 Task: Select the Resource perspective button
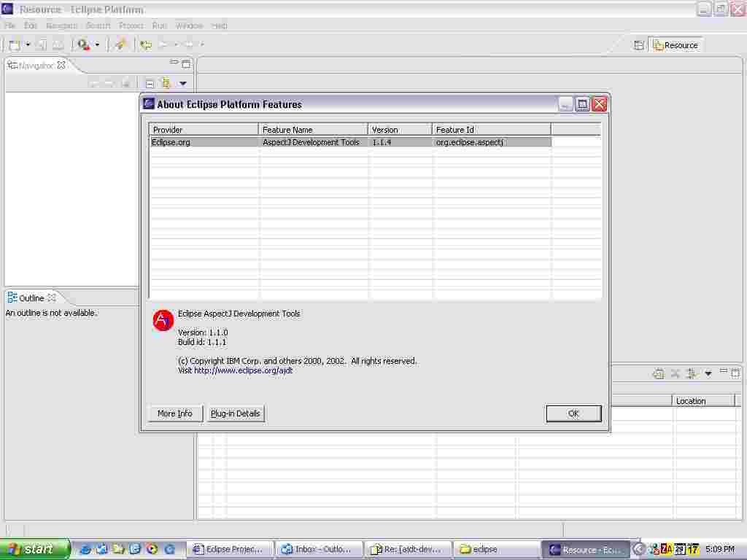pos(676,45)
